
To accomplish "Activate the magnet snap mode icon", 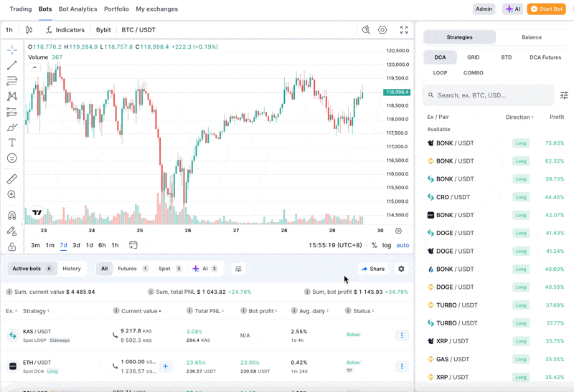I will pyautogui.click(x=12, y=216).
